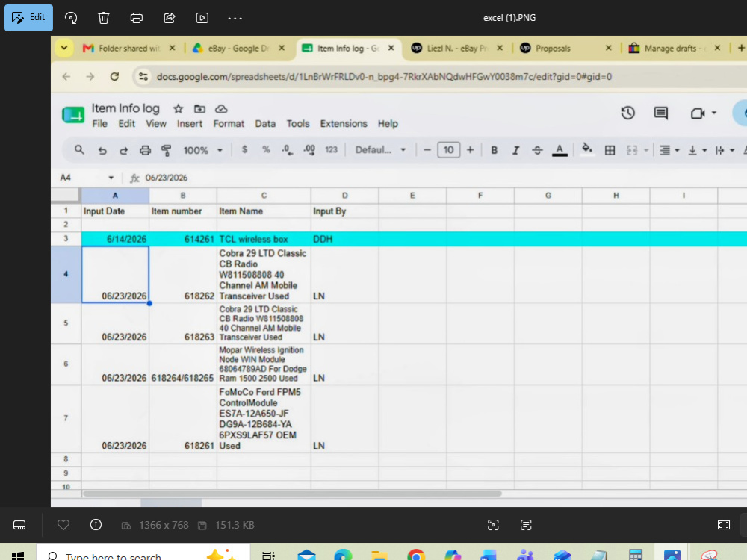The image size is (747, 560).
Task: Open comments panel icon
Action: tap(661, 113)
